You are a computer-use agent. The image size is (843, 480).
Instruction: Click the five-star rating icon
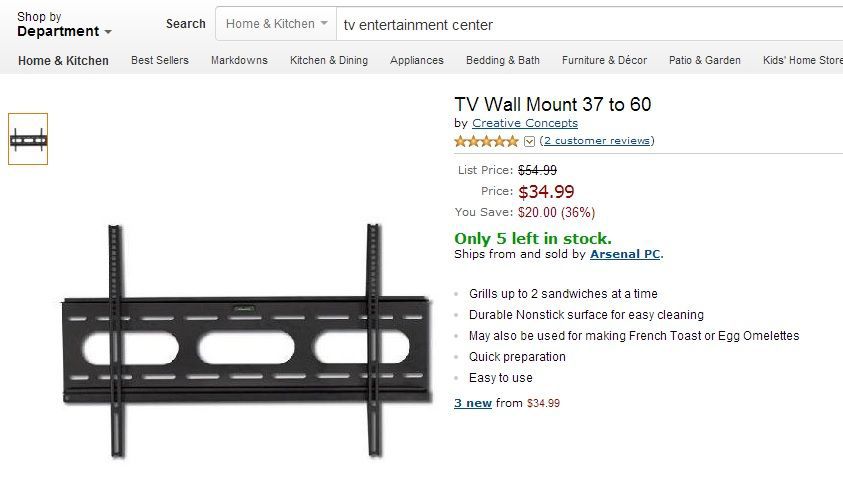click(x=487, y=141)
